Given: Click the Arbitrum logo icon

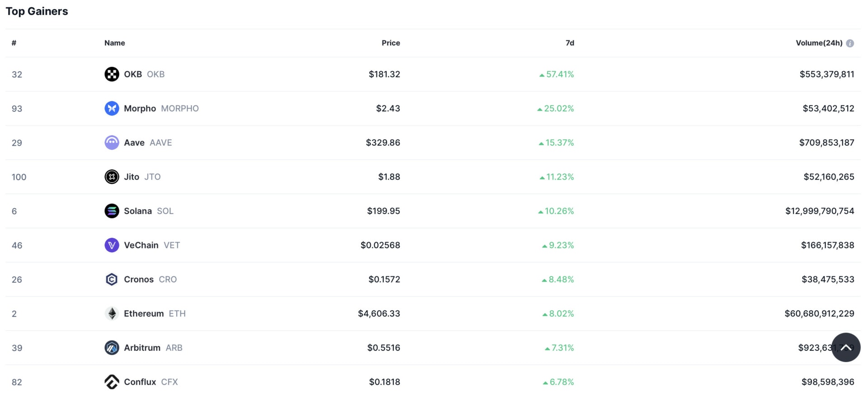Looking at the screenshot, I should [112, 348].
